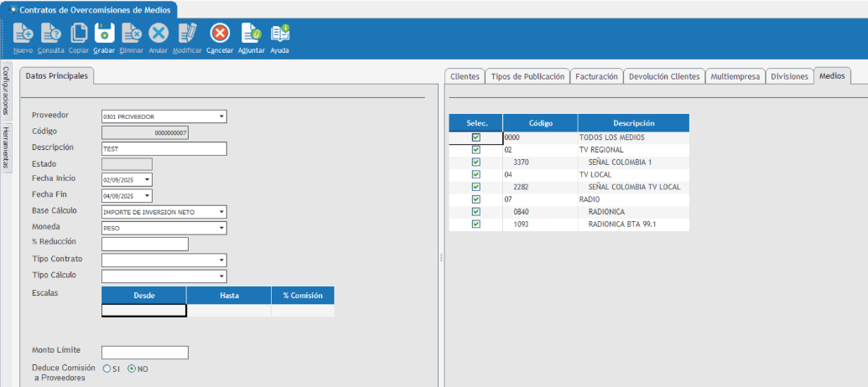Open Ayuda help icon
This screenshot has width=868, height=387.
280,34
